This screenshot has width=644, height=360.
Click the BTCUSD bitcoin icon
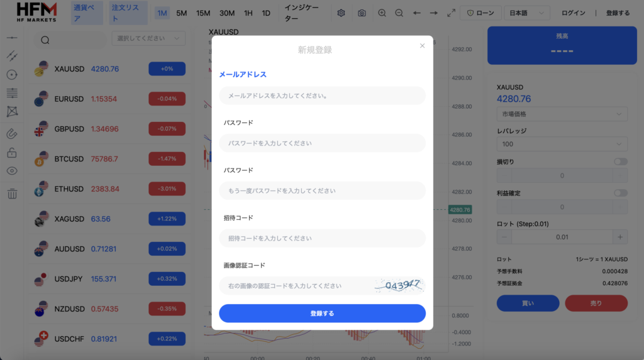click(41, 159)
